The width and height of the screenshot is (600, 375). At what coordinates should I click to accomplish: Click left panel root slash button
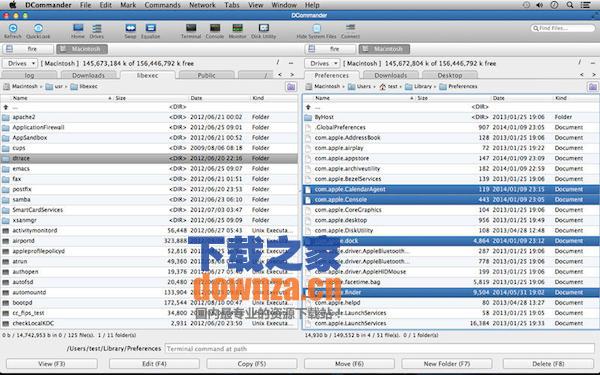pos(278,62)
